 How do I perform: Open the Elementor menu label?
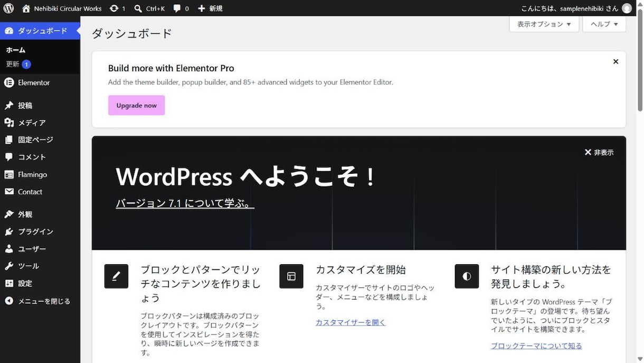(34, 82)
